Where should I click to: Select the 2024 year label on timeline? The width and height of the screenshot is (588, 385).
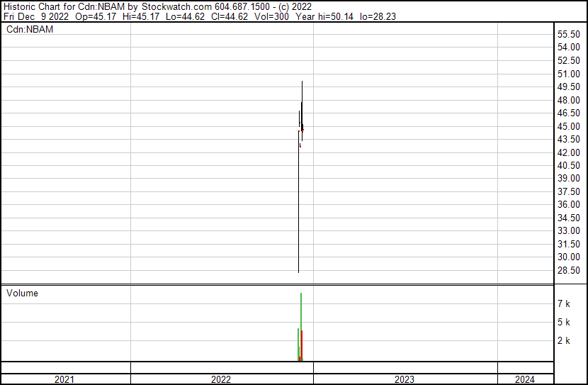click(x=525, y=379)
